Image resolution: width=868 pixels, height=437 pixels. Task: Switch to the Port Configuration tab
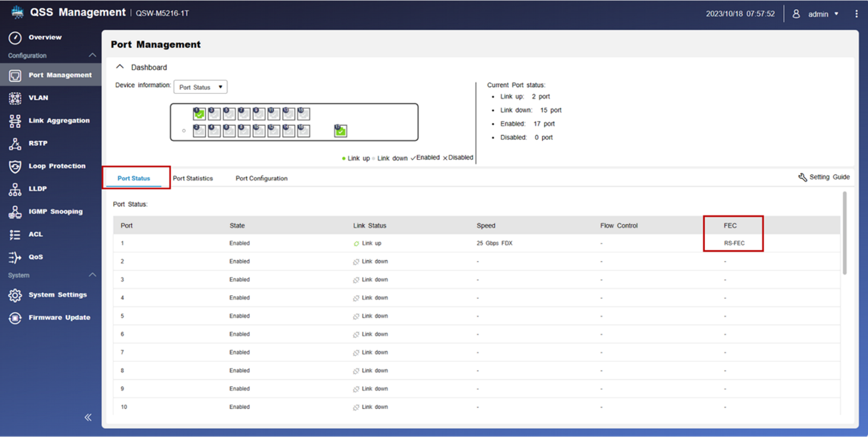pos(261,178)
